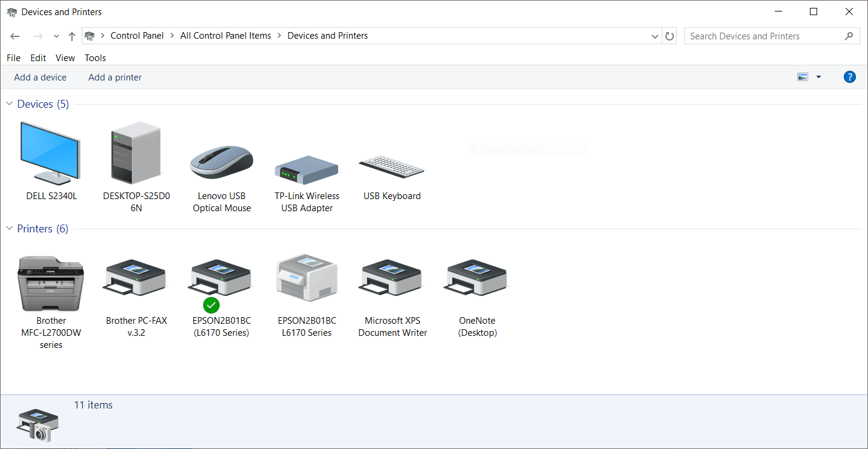
Task: Click the Brother PC-FAX v.3.2 label
Action: 136,327
